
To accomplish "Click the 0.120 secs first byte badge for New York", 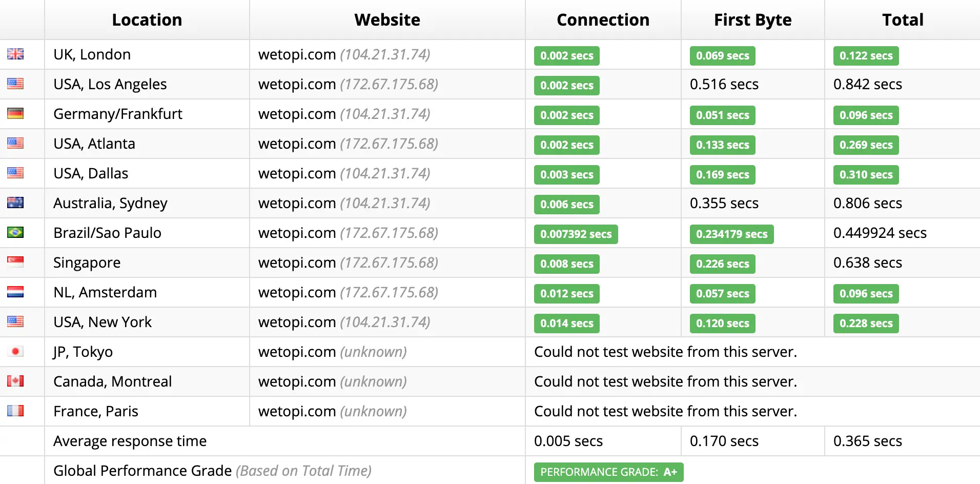I will pos(723,324).
